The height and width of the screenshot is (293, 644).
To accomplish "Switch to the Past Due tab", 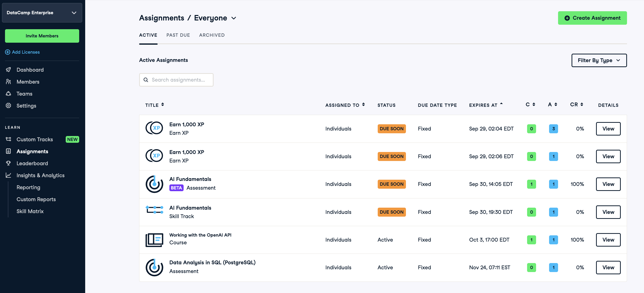I will coord(178,35).
